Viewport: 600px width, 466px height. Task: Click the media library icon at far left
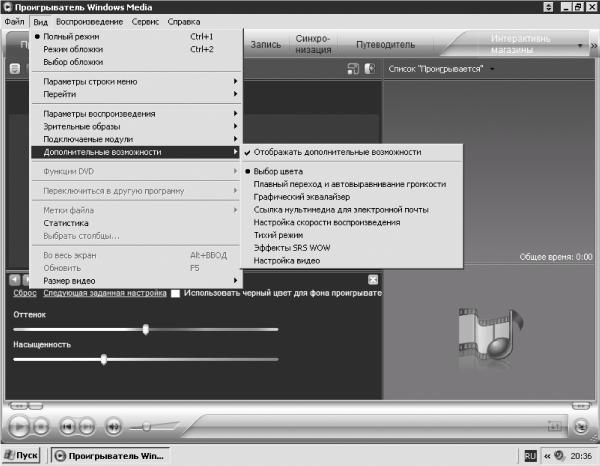click(x=14, y=69)
